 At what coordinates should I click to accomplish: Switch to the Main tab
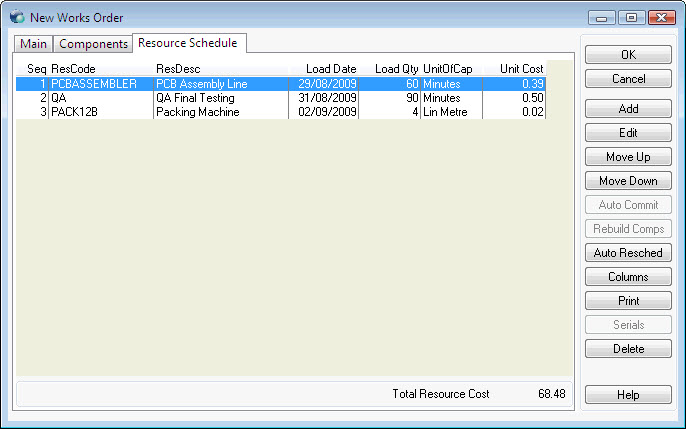pyautogui.click(x=33, y=44)
